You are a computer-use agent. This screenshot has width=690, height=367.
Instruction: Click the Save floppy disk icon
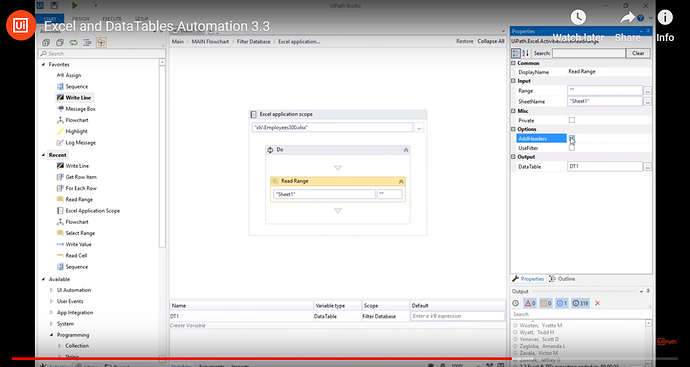tap(54, 5)
